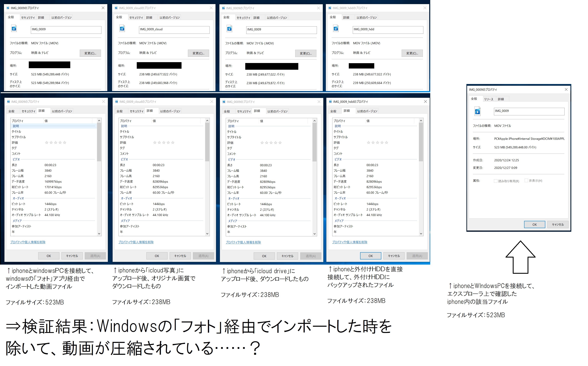Click the 5-star rating in IMG_0009_hdd details
The height and width of the screenshot is (366, 588).
(x=377, y=143)
